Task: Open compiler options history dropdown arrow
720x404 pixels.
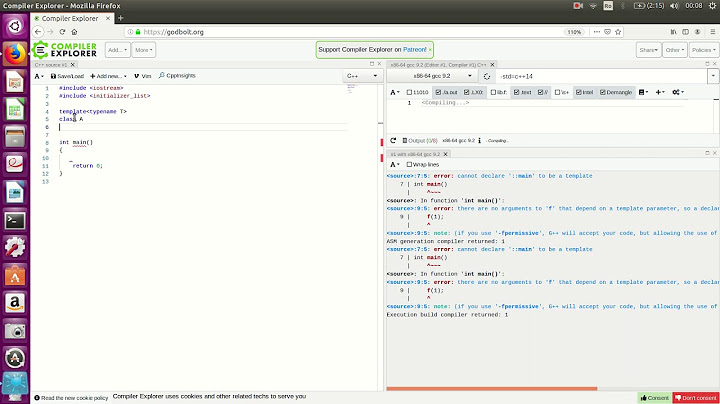Action: (713, 76)
